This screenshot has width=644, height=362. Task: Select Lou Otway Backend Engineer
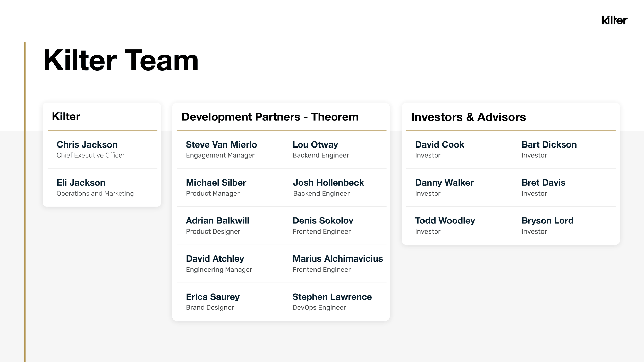coord(320,150)
